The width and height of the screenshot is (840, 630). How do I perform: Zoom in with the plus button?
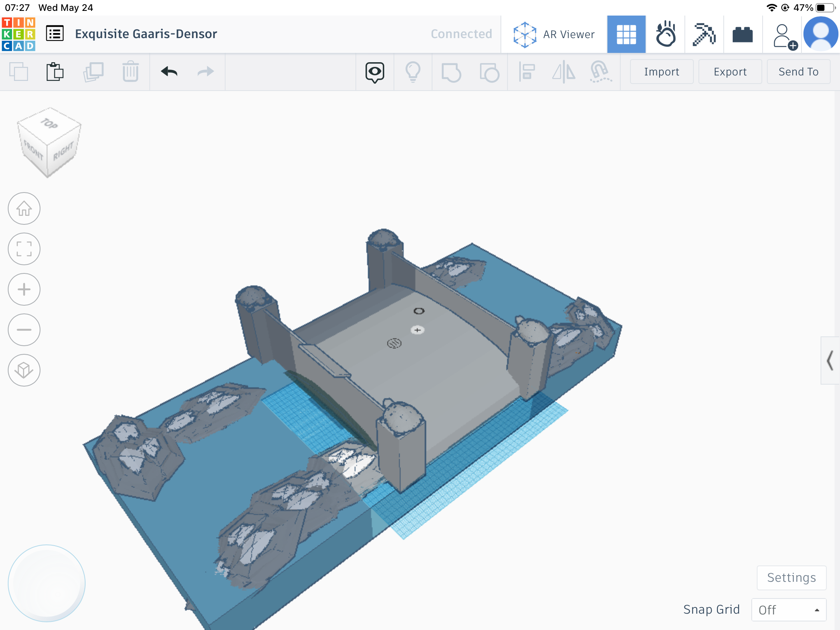pyautogui.click(x=24, y=289)
